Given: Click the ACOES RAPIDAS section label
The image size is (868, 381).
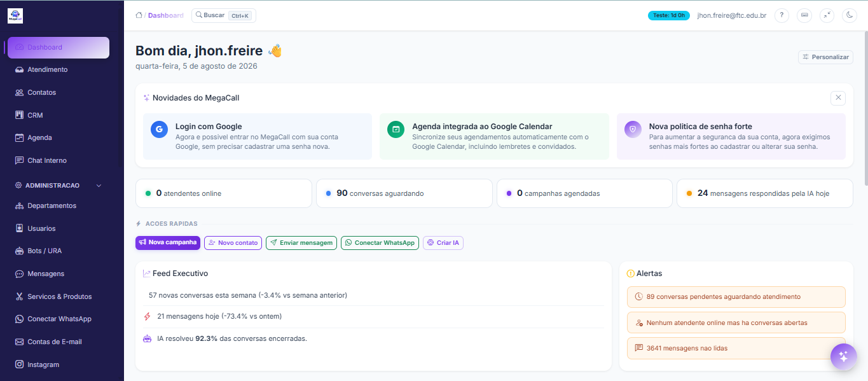Looking at the screenshot, I should tap(171, 224).
